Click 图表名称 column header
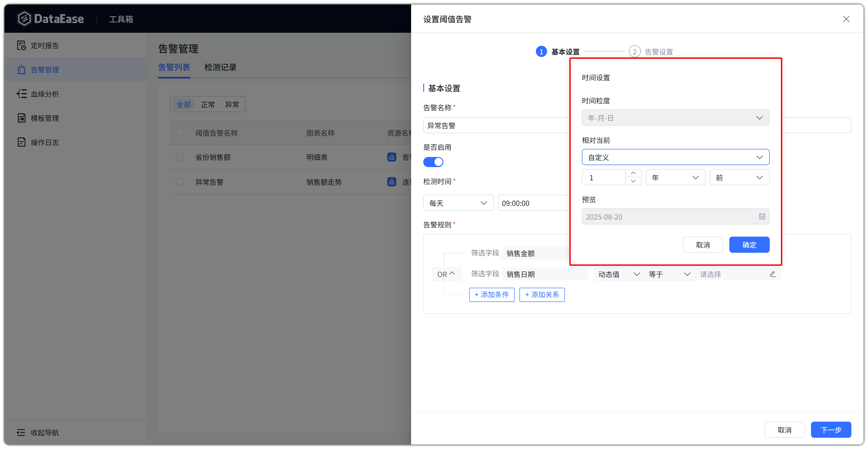This screenshot has width=868, height=449. pos(320,133)
